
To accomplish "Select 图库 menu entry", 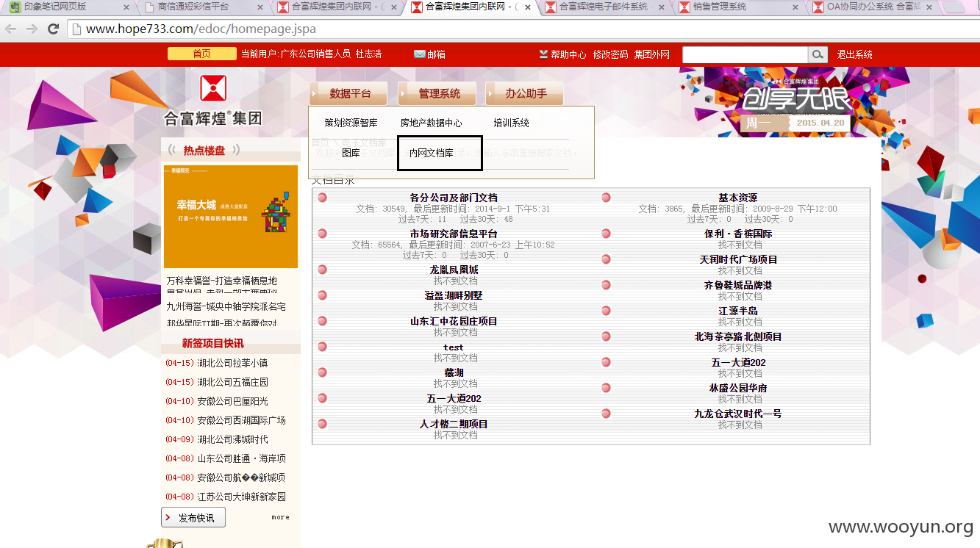I will point(351,153).
